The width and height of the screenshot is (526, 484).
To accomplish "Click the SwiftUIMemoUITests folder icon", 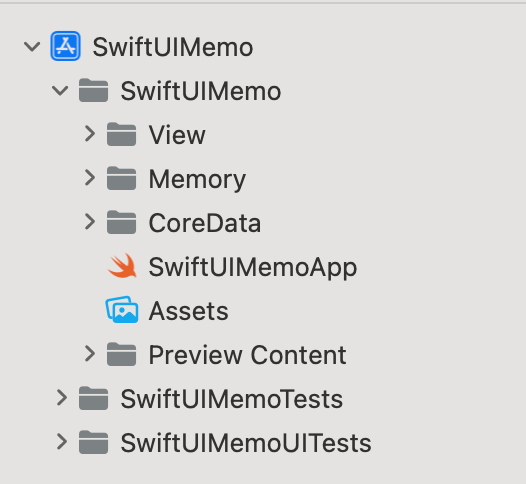I will tap(93, 442).
